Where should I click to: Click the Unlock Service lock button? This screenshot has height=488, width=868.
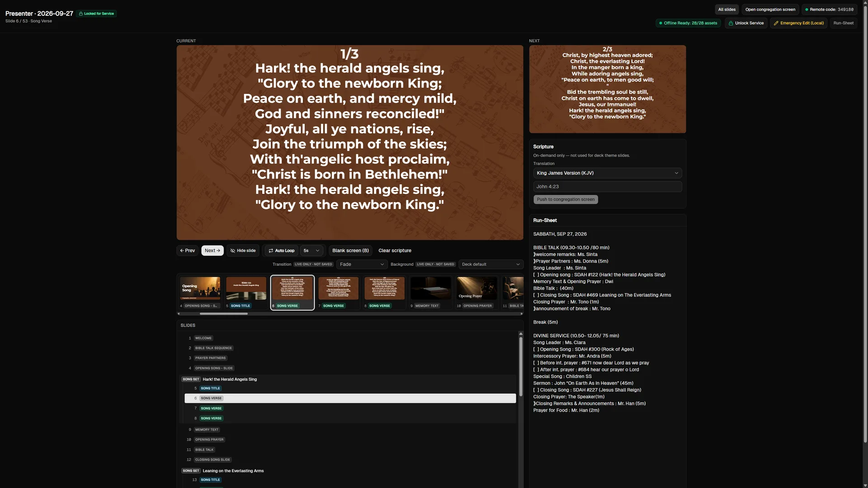coord(746,23)
